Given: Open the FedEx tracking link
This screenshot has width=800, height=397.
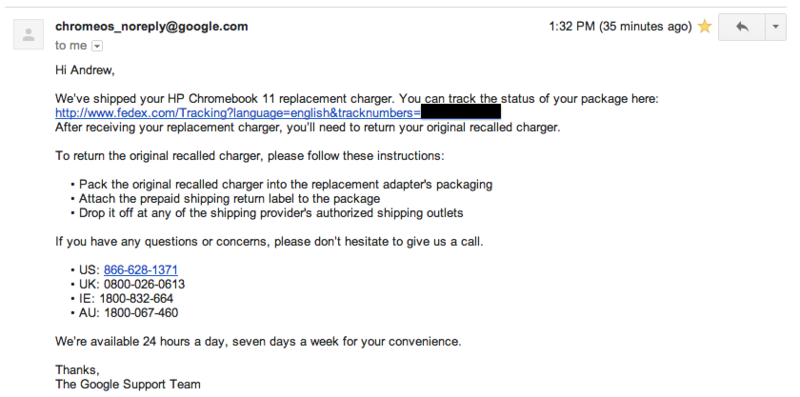Looking at the screenshot, I should 238,113.
